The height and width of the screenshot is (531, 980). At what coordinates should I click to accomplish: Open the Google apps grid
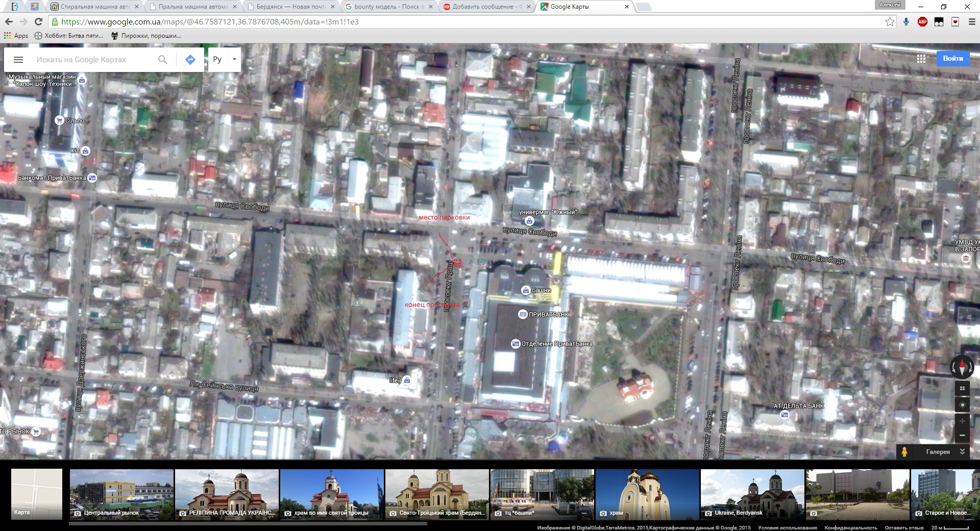[921, 59]
